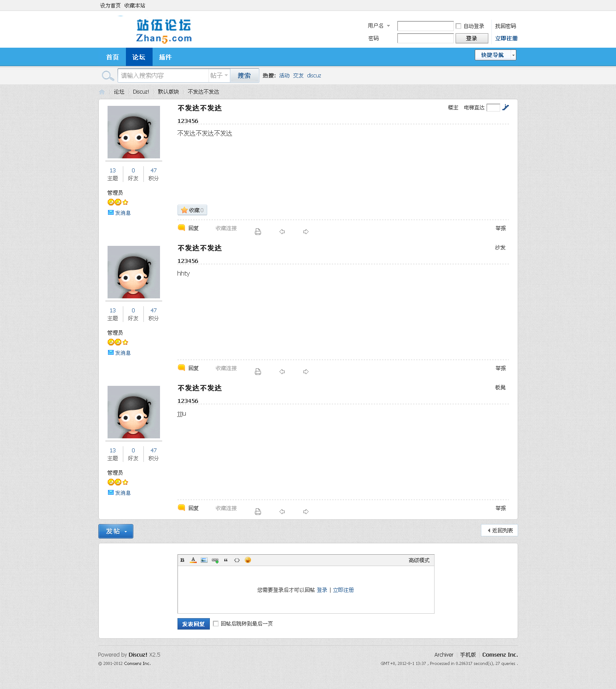Click the 电梯直达 floor number field

coord(493,108)
